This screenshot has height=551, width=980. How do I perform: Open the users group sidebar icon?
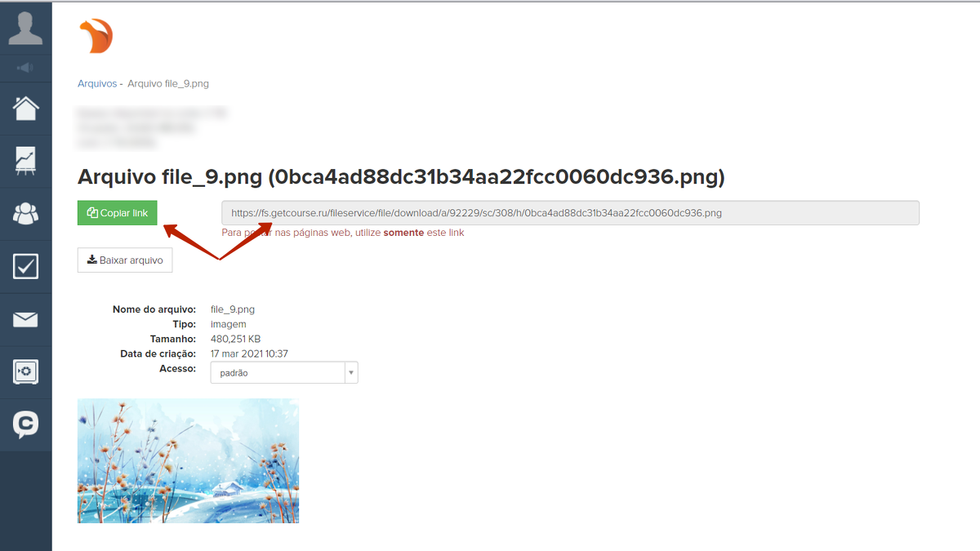click(x=25, y=214)
